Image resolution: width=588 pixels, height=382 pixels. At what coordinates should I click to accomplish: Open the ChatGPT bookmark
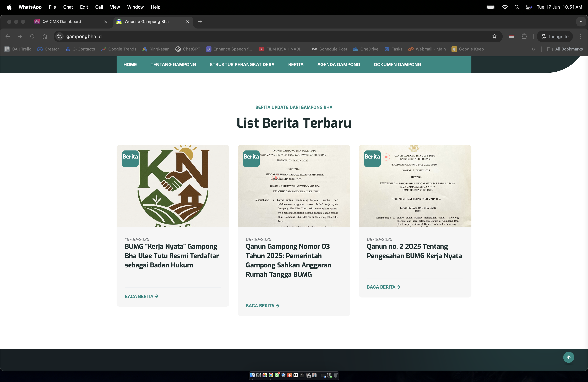pos(188,49)
